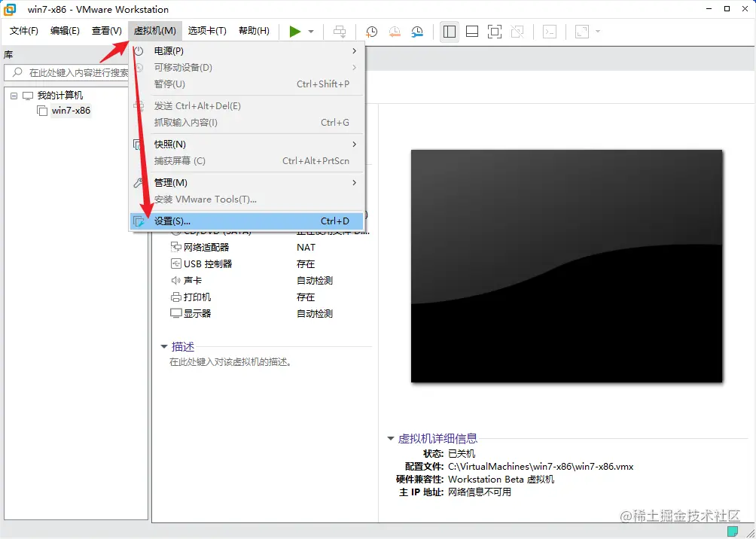
Task: Click the 已关机 status value
Action: click(462, 454)
